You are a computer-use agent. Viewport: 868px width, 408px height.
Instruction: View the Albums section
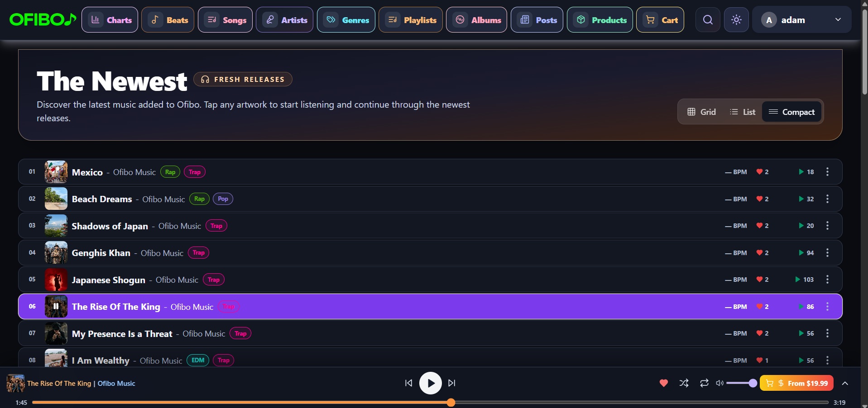coord(477,20)
